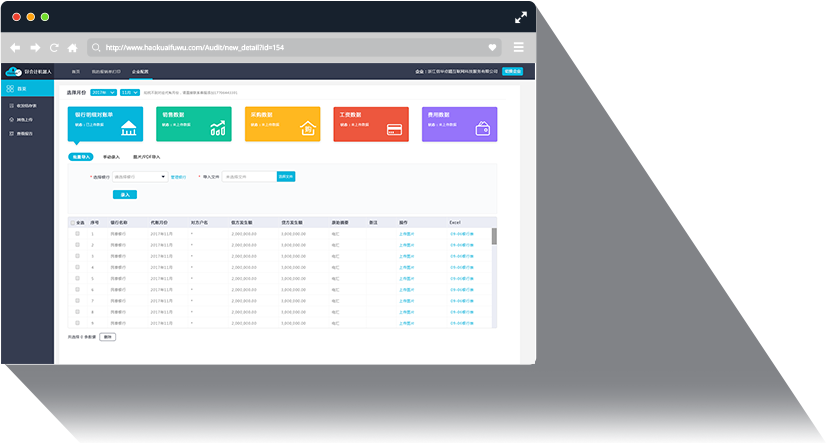
Task: Open the browser hamburger menu
Action: [x=518, y=47]
